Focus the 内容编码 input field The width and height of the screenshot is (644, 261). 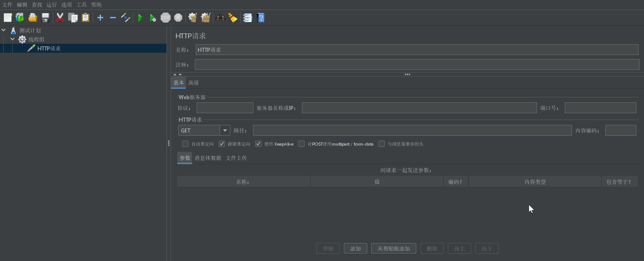[621, 130]
